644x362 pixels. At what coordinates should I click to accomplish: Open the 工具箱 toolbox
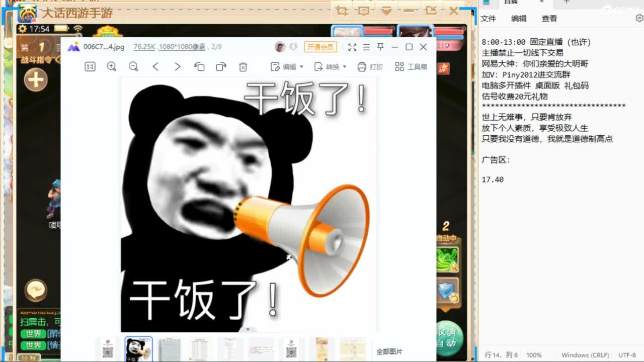point(411,66)
